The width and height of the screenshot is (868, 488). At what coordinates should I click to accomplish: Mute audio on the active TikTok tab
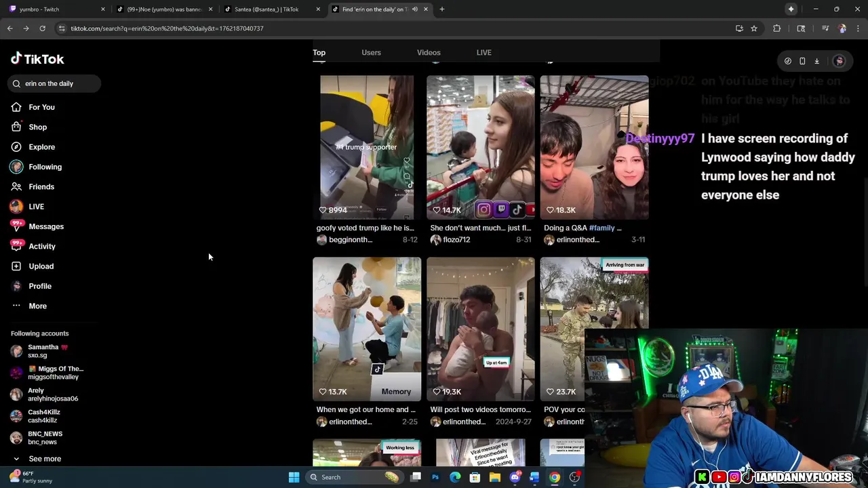pos(414,9)
